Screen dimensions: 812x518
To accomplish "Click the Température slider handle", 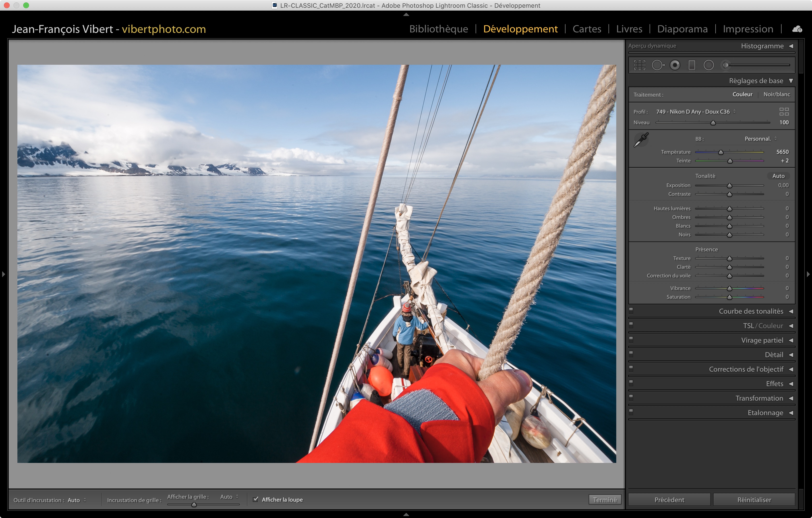I will [x=721, y=152].
